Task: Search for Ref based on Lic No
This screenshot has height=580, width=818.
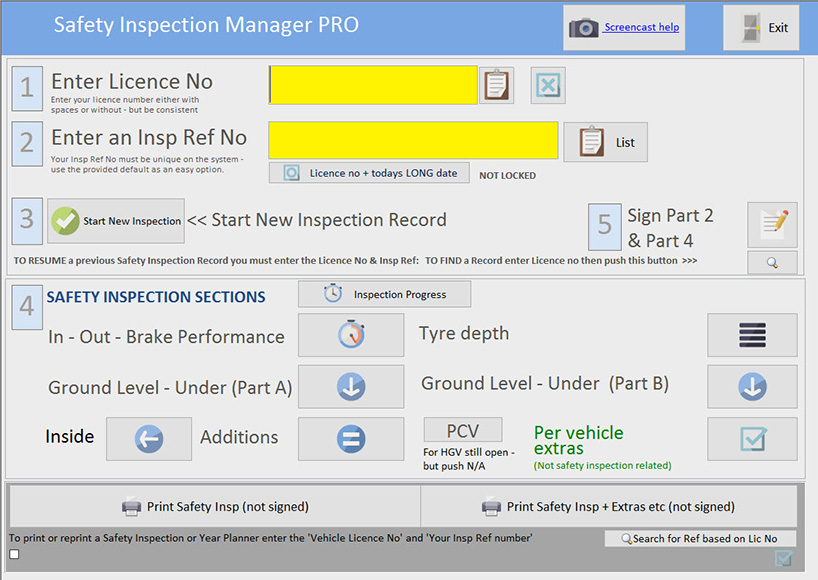Action: (700, 538)
